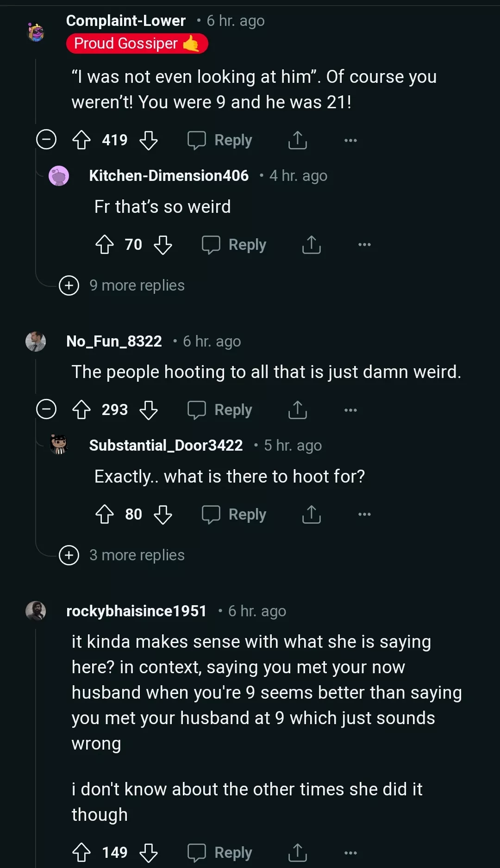Upvote the 'Fr that's so weird' reply
The height and width of the screenshot is (868, 500).
[105, 245]
